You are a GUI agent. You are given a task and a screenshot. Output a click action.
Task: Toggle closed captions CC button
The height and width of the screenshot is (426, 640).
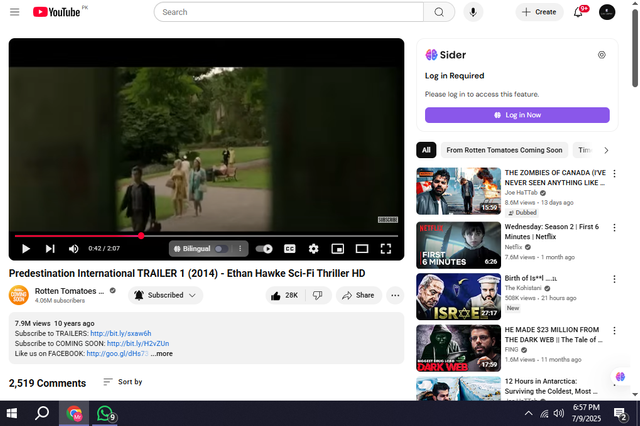tap(289, 248)
